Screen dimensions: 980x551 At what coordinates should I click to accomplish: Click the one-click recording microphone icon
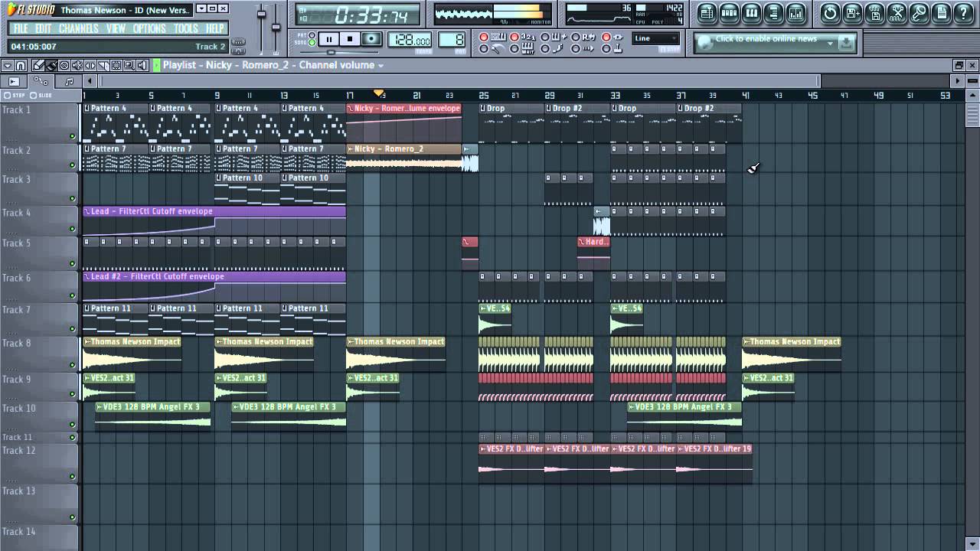click(x=919, y=13)
